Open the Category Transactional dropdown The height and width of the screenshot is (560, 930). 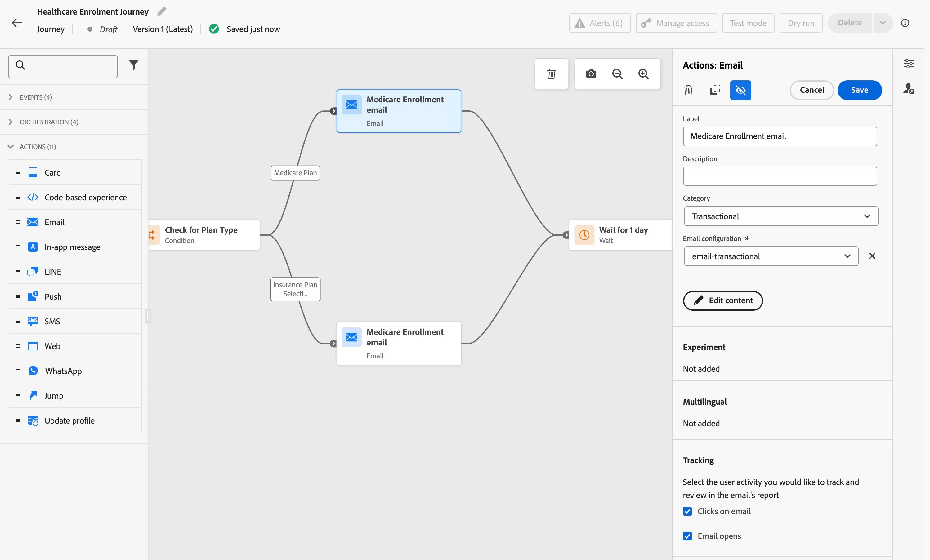click(781, 216)
